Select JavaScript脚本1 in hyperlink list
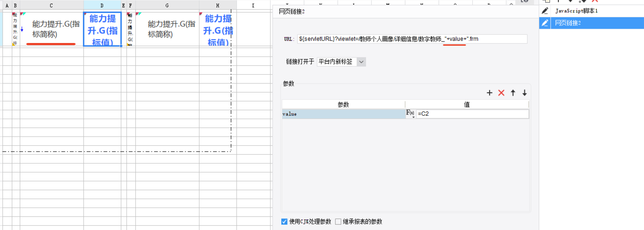644x230 pixels. (x=576, y=11)
